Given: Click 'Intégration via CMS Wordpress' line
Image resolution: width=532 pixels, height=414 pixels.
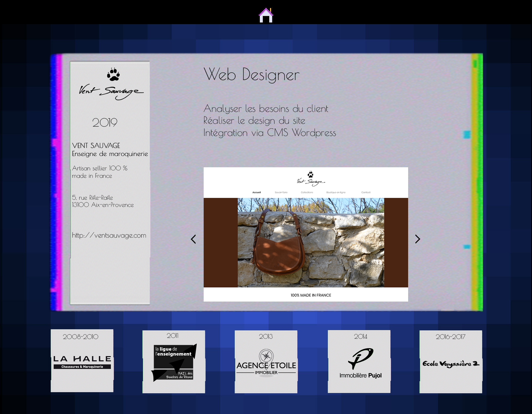Looking at the screenshot, I should tap(270, 133).
